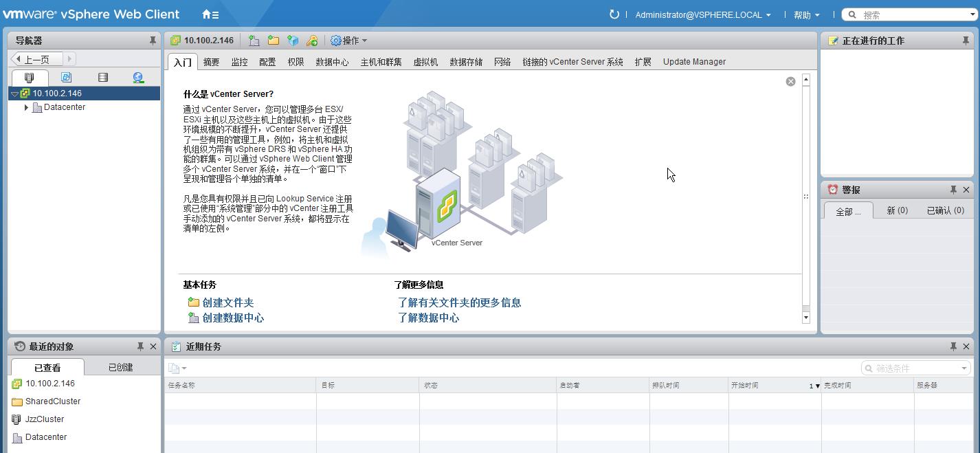Screen dimensions: 980x453
Task: Click the toolbar icon left of the key icon
Action: 293,41
